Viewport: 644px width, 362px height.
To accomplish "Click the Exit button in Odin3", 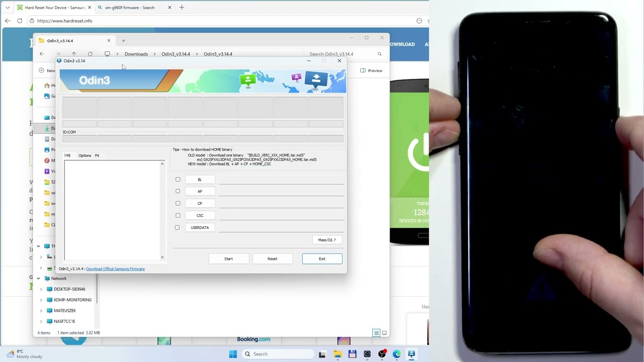I will 322,259.
